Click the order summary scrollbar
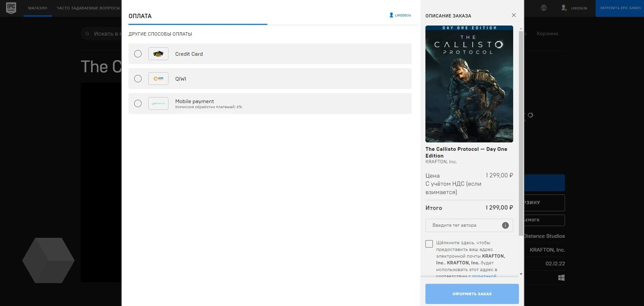This screenshot has width=644, height=306. click(x=521, y=133)
